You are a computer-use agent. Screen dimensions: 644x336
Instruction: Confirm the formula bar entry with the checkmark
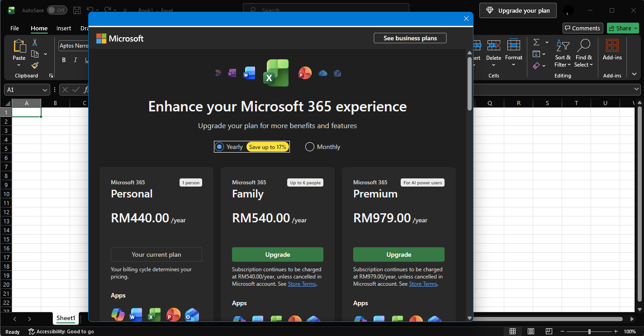click(x=76, y=90)
